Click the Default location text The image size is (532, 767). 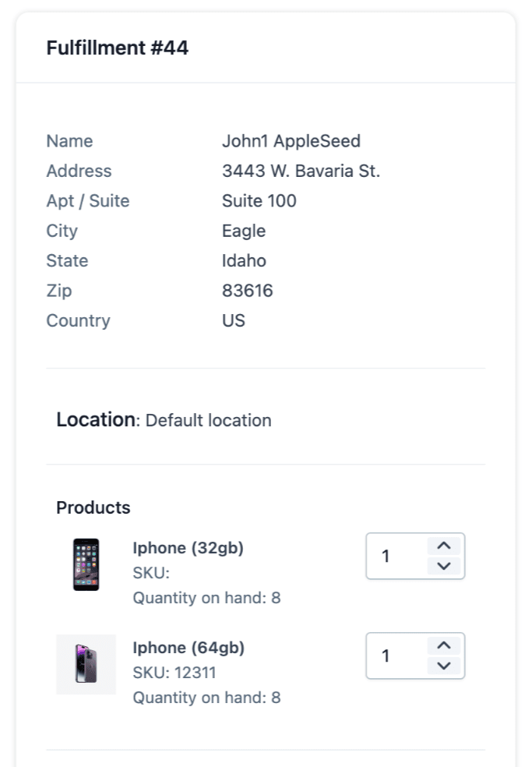pos(208,420)
